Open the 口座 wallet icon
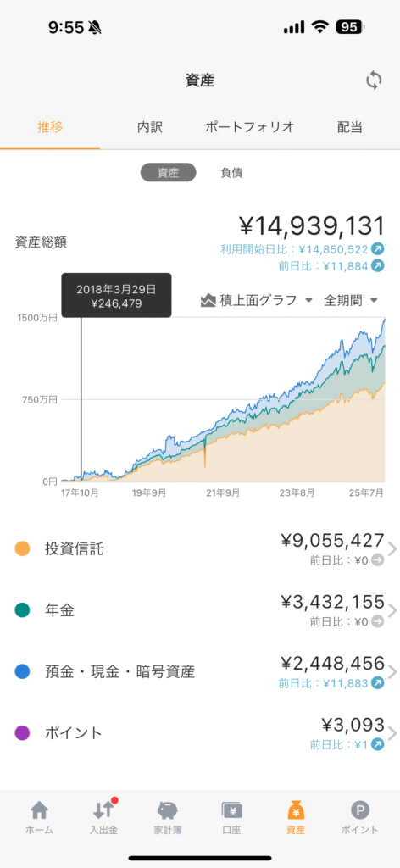This screenshot has width=400, height=868. tap(232, 810)
